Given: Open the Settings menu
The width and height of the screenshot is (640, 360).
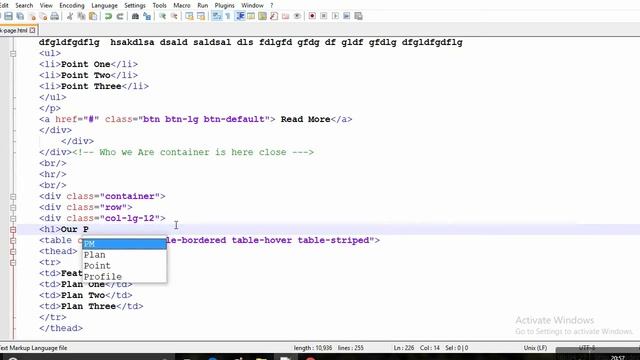Looking at the screenshot, I should [135, 5].
